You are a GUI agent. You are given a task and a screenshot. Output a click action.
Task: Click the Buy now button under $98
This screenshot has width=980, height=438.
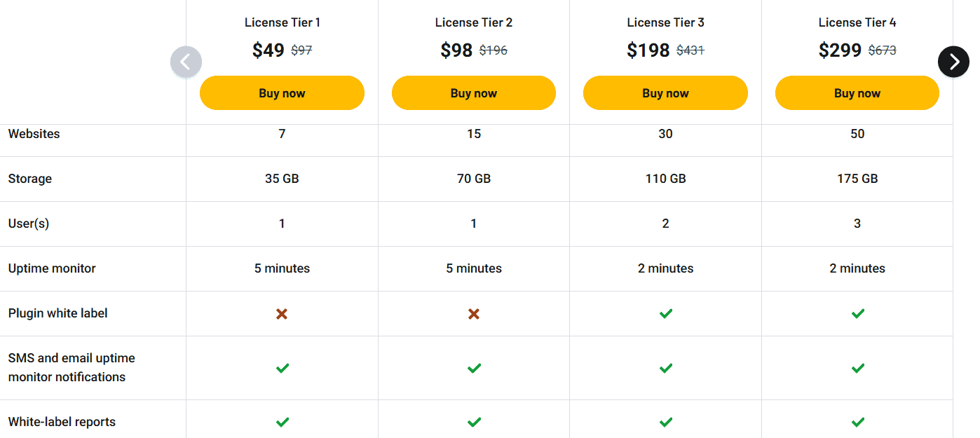[x=474, y=93]
